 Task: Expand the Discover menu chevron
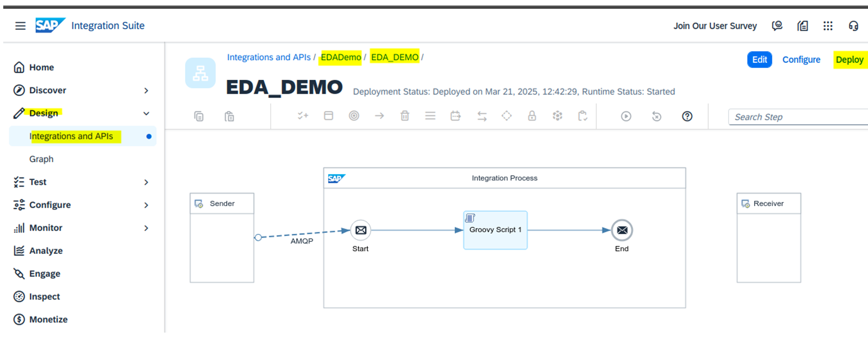click(x=146, y=91)
